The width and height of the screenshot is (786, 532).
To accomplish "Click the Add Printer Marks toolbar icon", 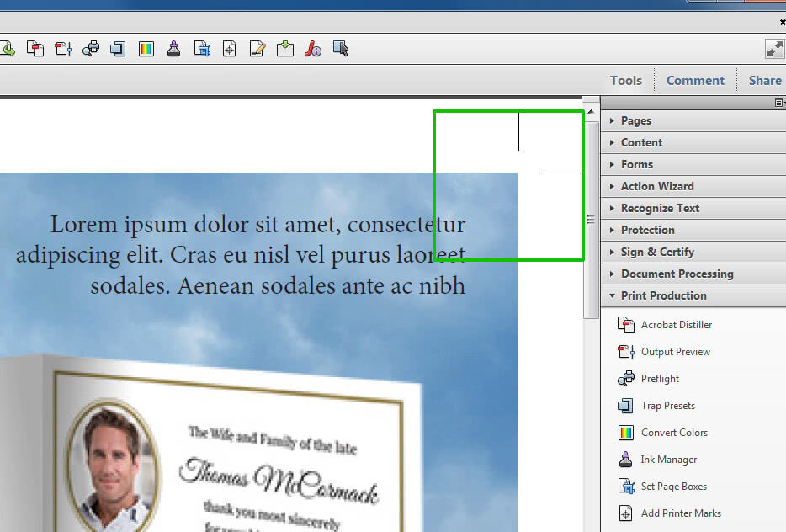I will tap(230, 49).
